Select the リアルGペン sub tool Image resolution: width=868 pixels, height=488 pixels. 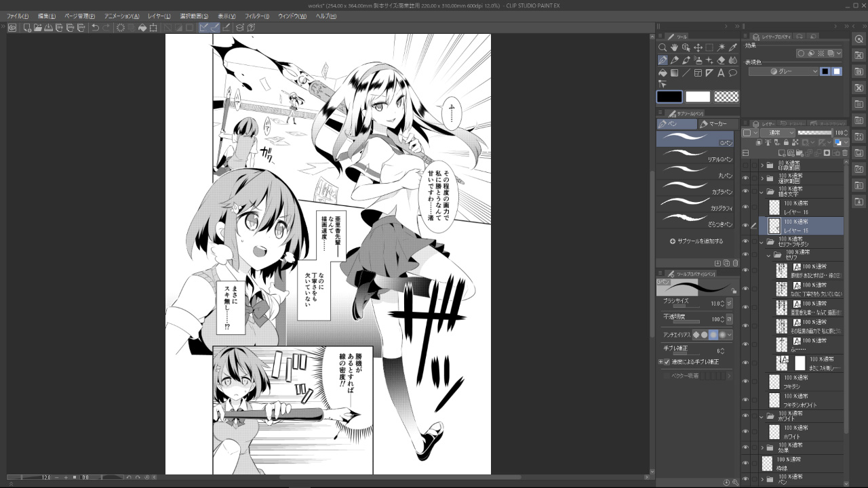(x=695, y=155)
